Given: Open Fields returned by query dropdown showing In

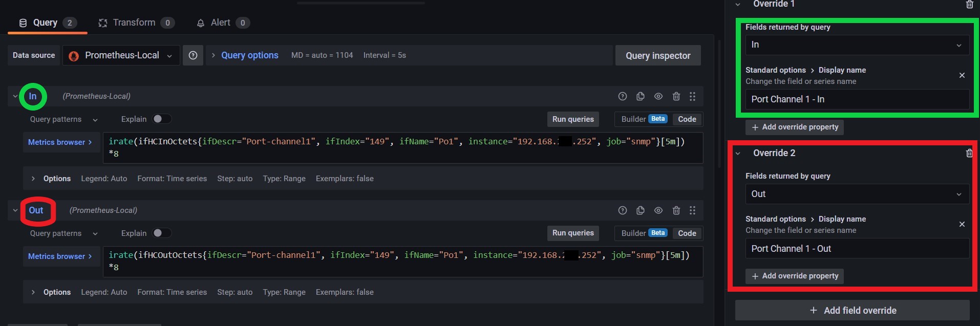Looking at the screenshot, I should coord(857,45).
